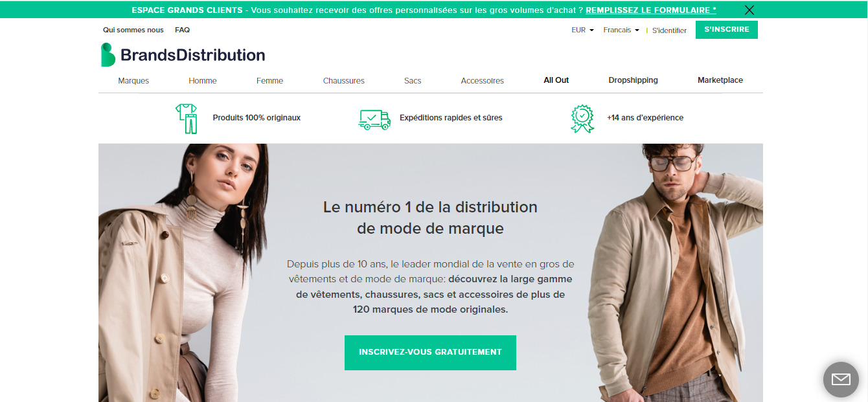Screen dimensions: 868x402
Task: Select the Homme category
Action: [x=203, y=81]
